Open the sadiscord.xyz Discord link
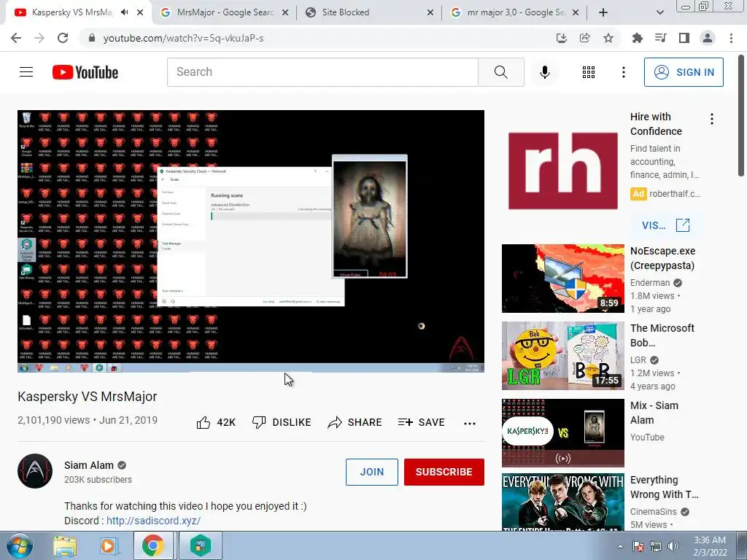The image size is (747, 560). click(153, 521)
